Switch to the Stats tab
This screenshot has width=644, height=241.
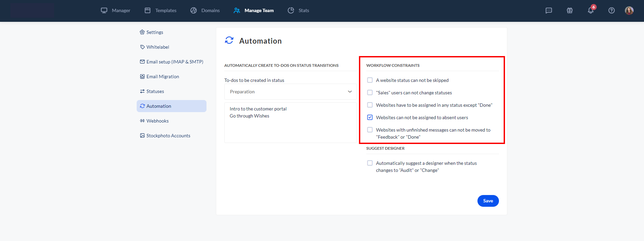(x=298, y=10)
